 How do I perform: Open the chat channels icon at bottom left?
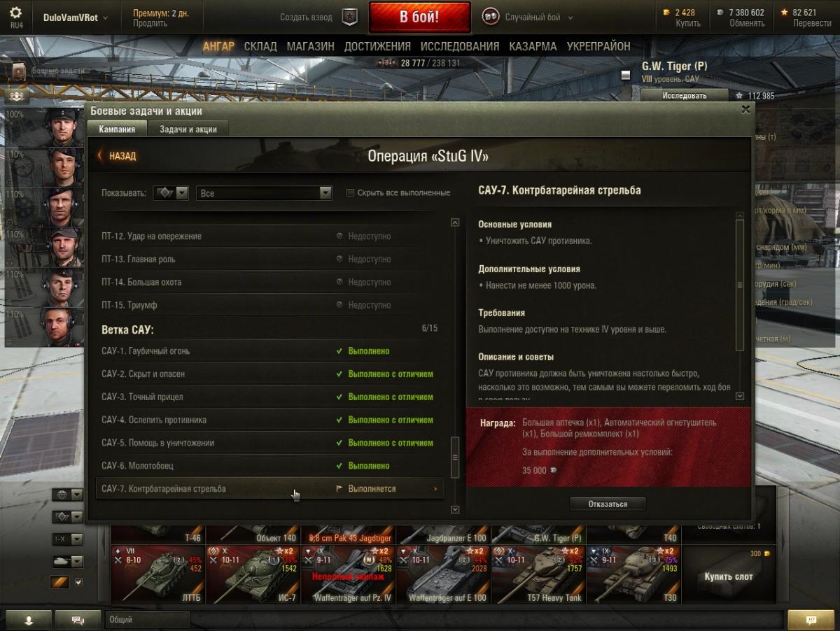78,620
